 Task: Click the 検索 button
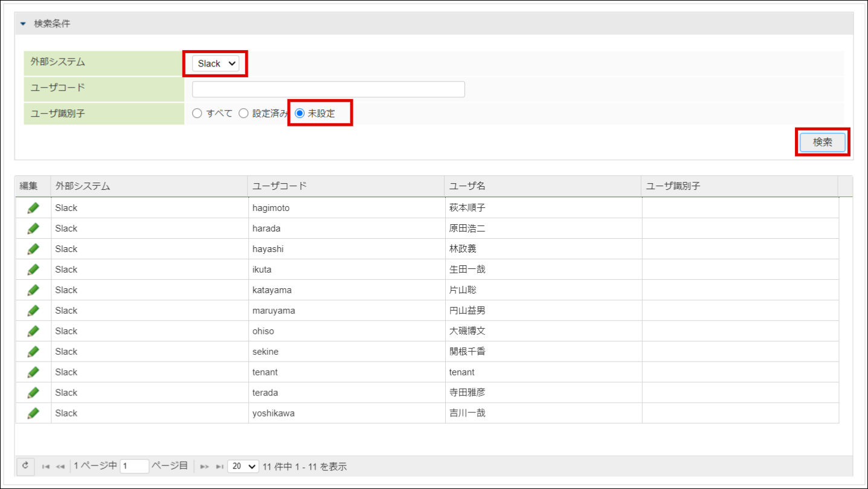[x=822, y=142]
